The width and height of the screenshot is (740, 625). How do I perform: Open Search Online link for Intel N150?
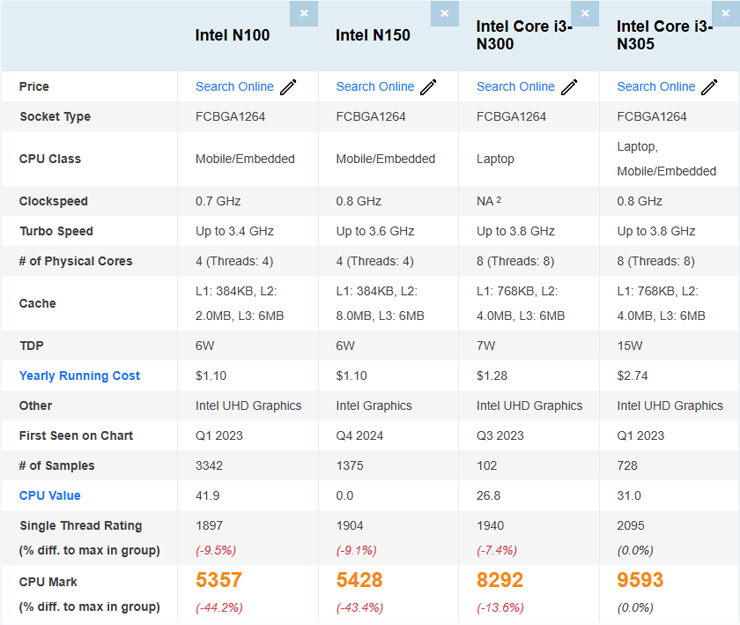point(375,87)
